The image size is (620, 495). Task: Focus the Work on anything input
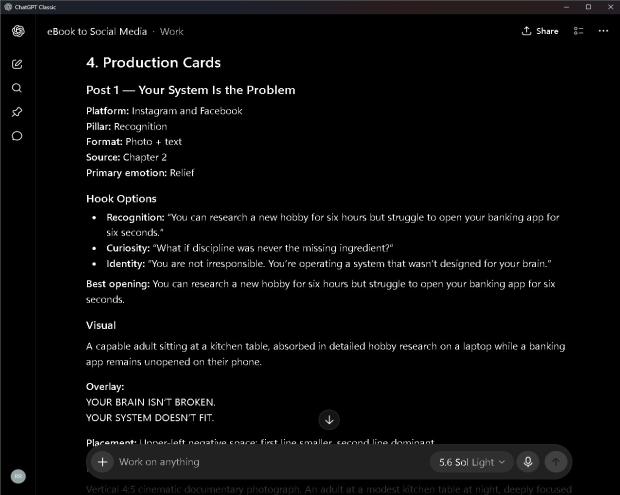pyautogui.click(x=273, y=462)
